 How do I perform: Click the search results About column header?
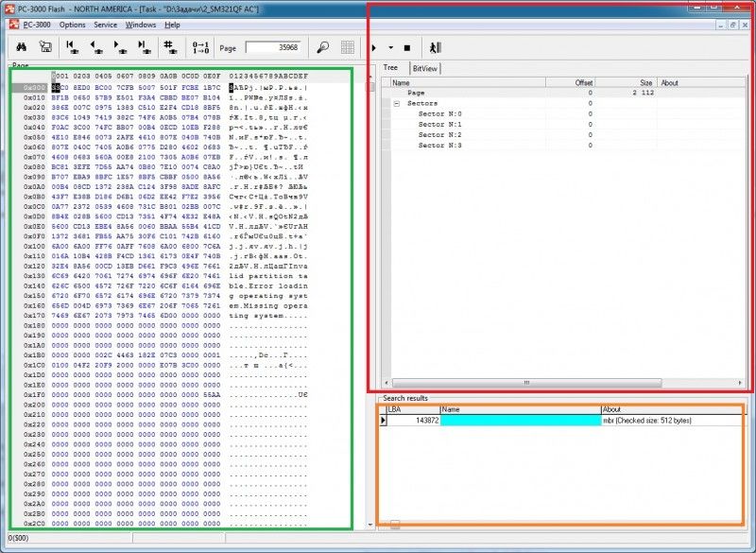pos(672,409)
